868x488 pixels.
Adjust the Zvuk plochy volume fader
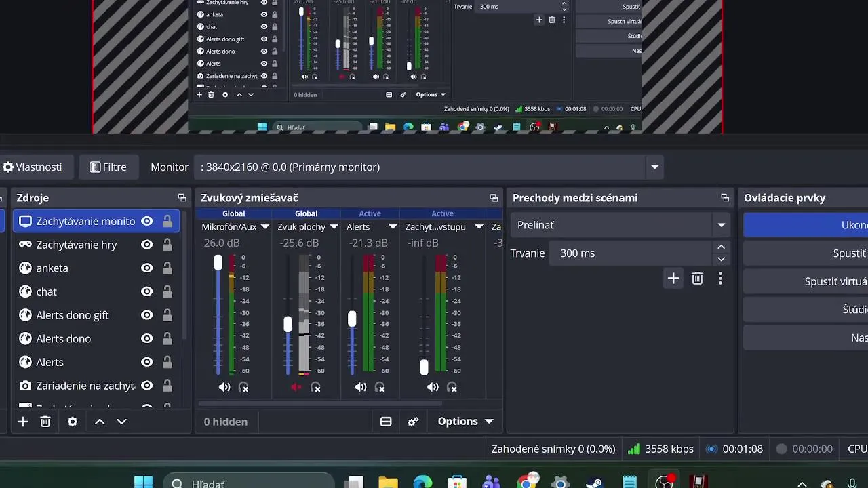288,324
